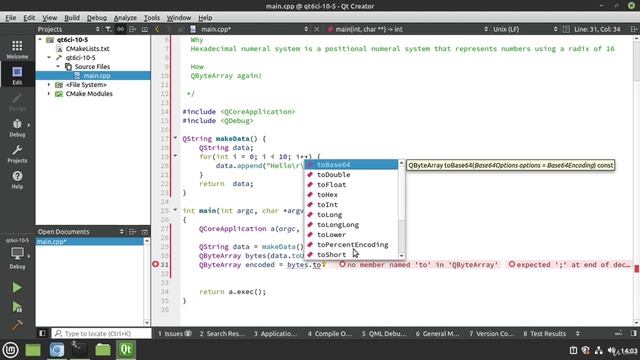Close the Projects side panel

click(x=144, y=29)
